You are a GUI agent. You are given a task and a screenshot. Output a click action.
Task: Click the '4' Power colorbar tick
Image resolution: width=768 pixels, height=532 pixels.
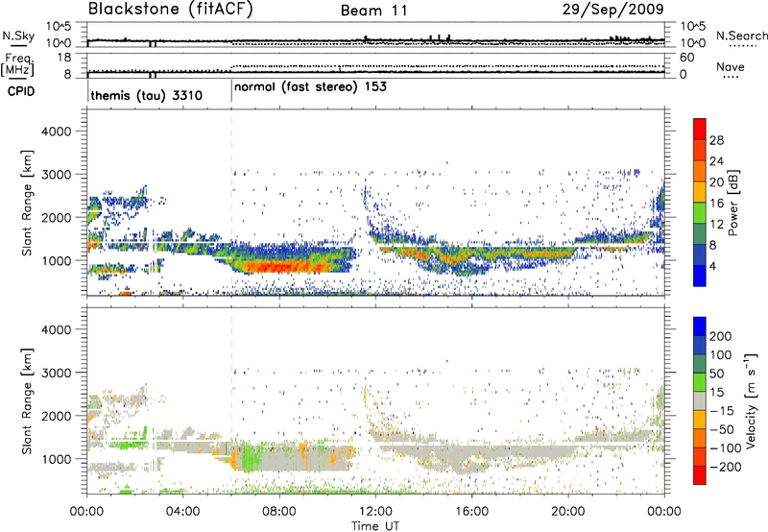(x=713, y=266)
